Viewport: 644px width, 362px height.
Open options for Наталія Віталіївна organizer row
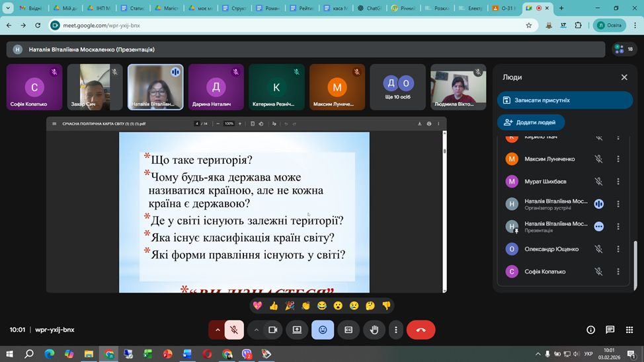tap(618, 204)
